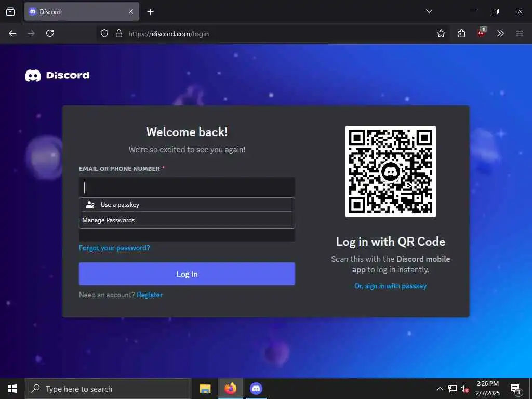Click the Log In button
The height and width of the screenshot is (399, 532).
click(187, 274)
